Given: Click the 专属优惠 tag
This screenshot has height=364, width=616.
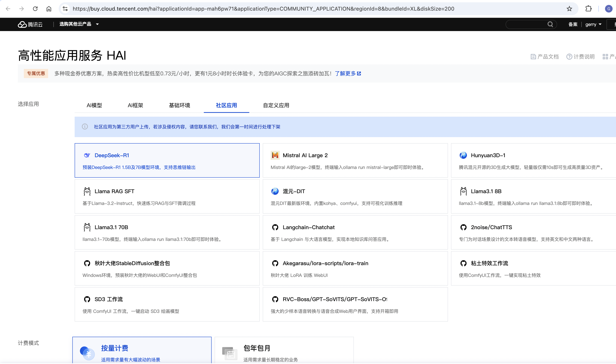Looking at the screenshot, I should click(36, 74).
